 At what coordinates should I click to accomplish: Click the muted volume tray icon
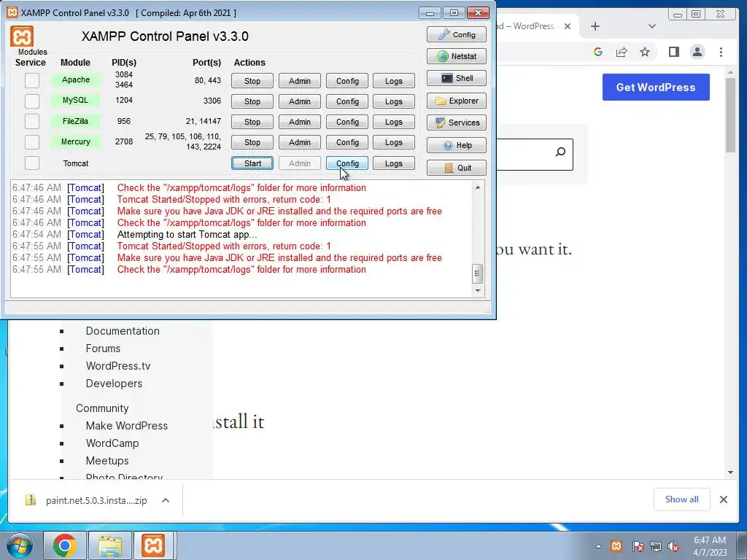tap(673, 546)
